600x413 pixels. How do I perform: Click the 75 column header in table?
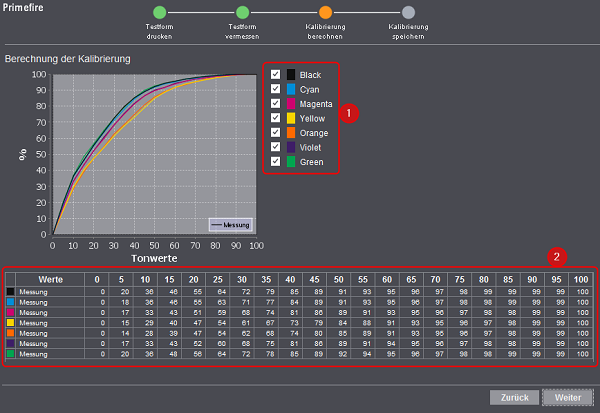click(x=459, y=279)
